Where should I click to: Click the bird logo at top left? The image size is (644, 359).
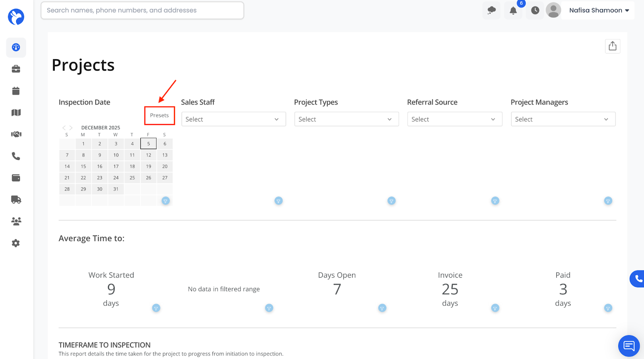[x=16, y=17]
